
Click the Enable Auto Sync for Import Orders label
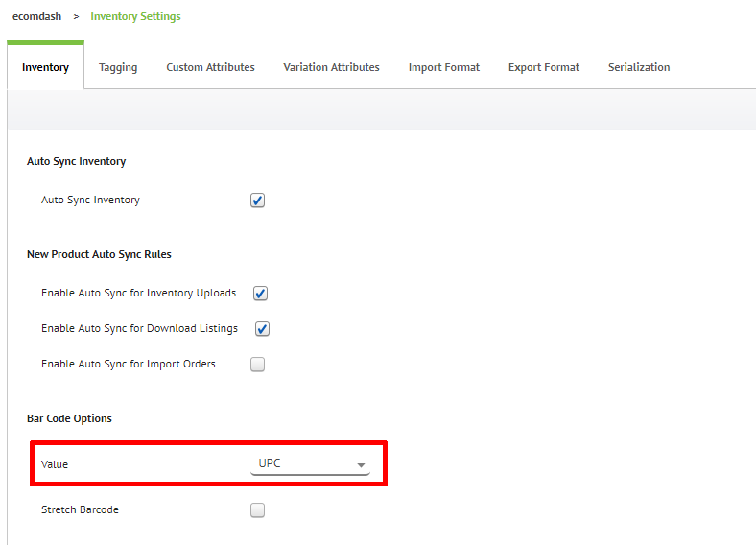click(x=129, y=365)
